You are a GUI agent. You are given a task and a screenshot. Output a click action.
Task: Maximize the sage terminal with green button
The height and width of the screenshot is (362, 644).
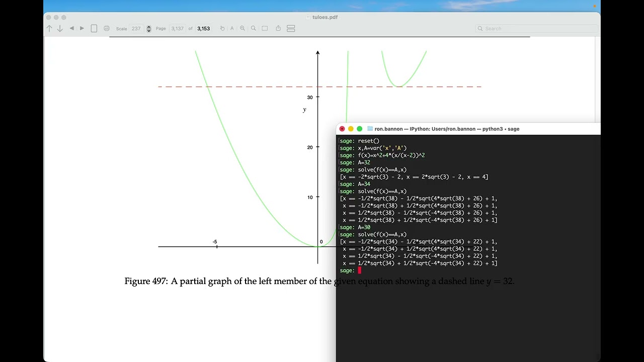[359, 129]
